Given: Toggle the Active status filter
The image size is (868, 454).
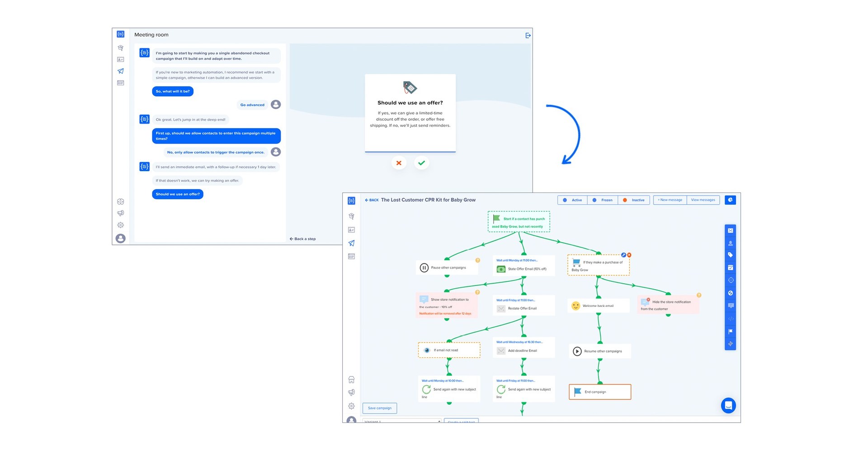Looking at the screenshot, I should tap(572, 200).
